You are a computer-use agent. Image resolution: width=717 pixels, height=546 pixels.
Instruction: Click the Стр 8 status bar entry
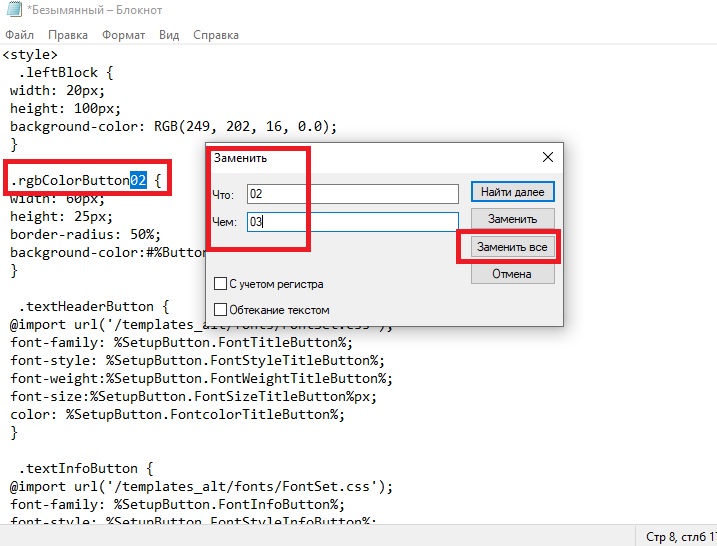pos(680,536)
